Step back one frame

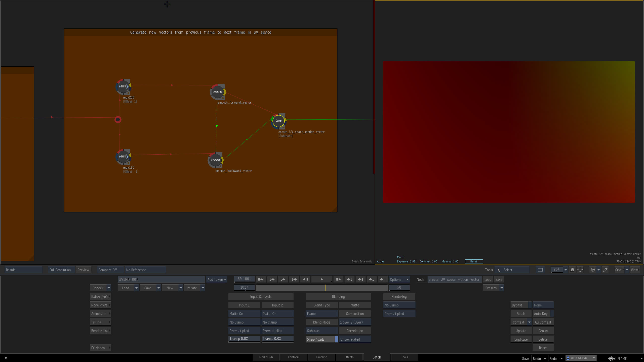305,279
